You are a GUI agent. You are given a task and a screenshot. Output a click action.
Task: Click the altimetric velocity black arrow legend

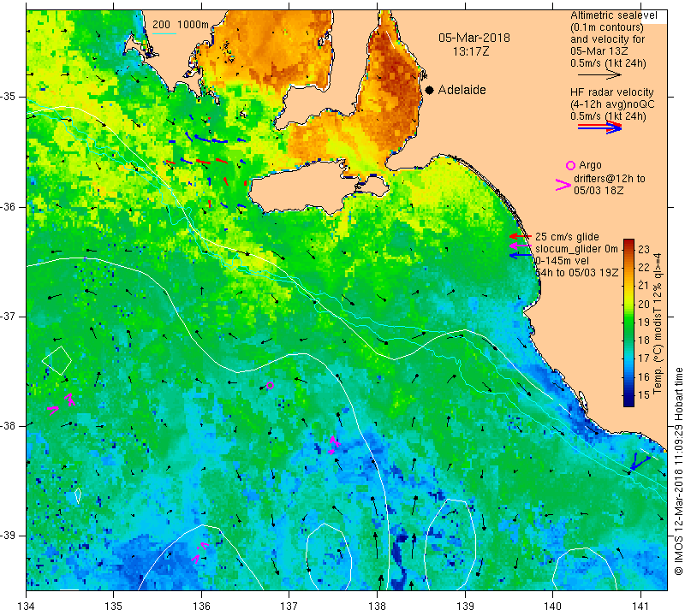click(600, 75)
